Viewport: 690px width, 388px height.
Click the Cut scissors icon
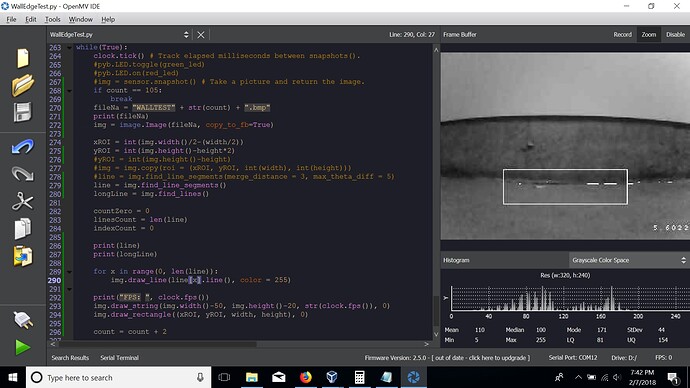(23, 201)
